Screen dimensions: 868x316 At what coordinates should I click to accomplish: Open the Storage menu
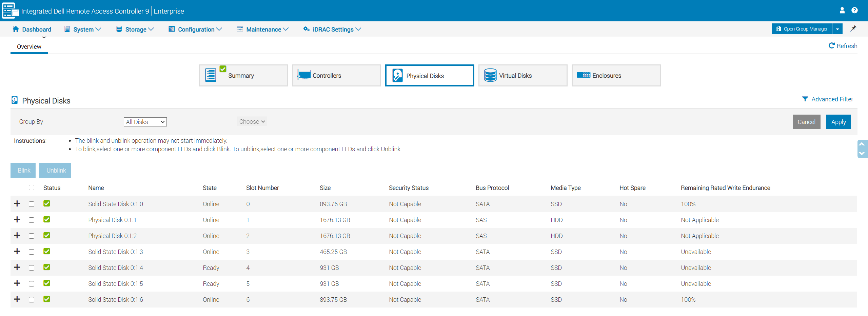point(135,29)
